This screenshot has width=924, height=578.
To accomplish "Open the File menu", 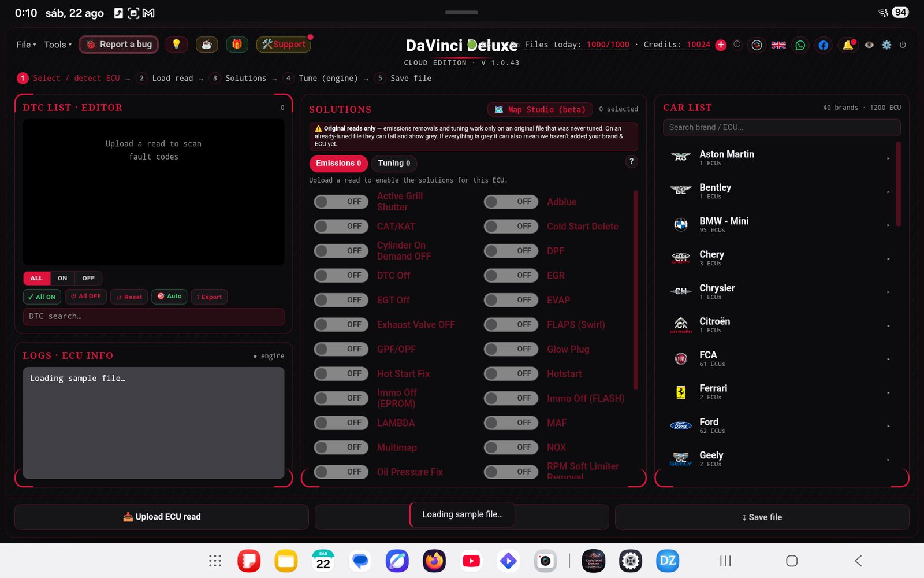I will tap(26, 45).
